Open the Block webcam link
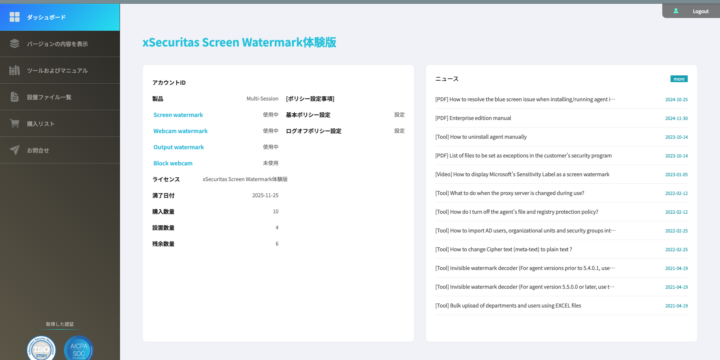 click(x=173, y=163)
